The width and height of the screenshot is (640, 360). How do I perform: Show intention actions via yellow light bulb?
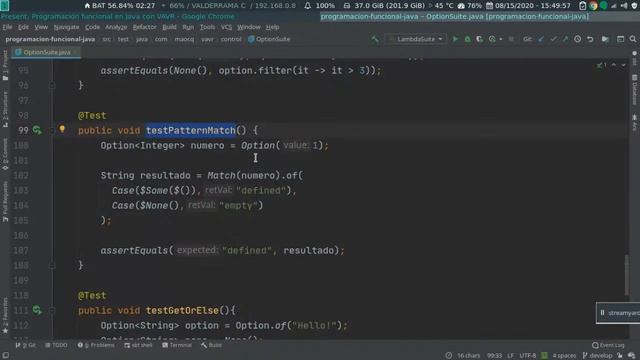pos(62,129)
